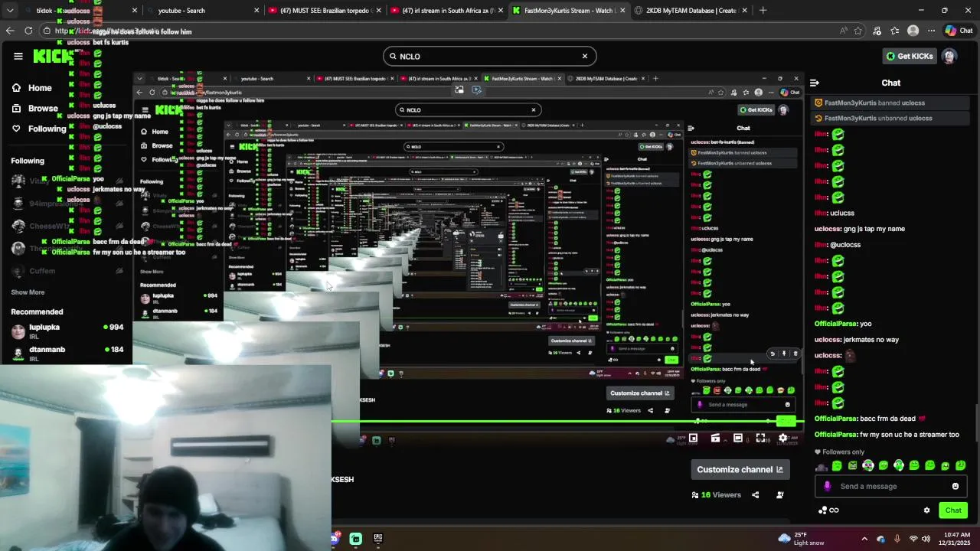980x551 pixels.
Task: Click uclocss name on 'jerkmates no way'
Action: [x=828, y=340]
